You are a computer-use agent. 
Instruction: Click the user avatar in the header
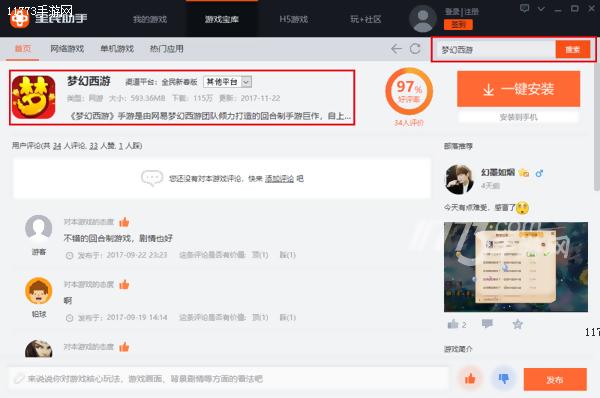422,19
